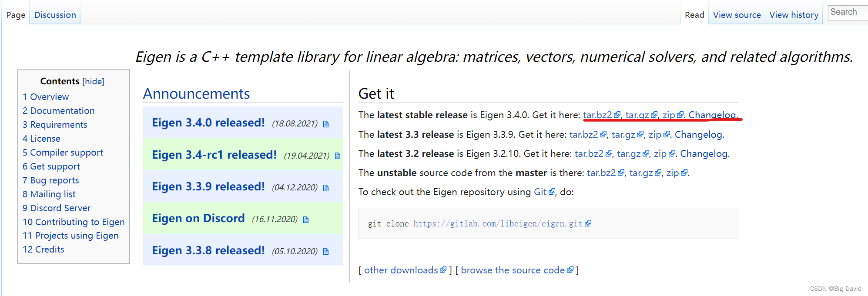The width and height of the screenshot is (868, 296).
Task: Switch to the Page tab
Action: (16, 15)
